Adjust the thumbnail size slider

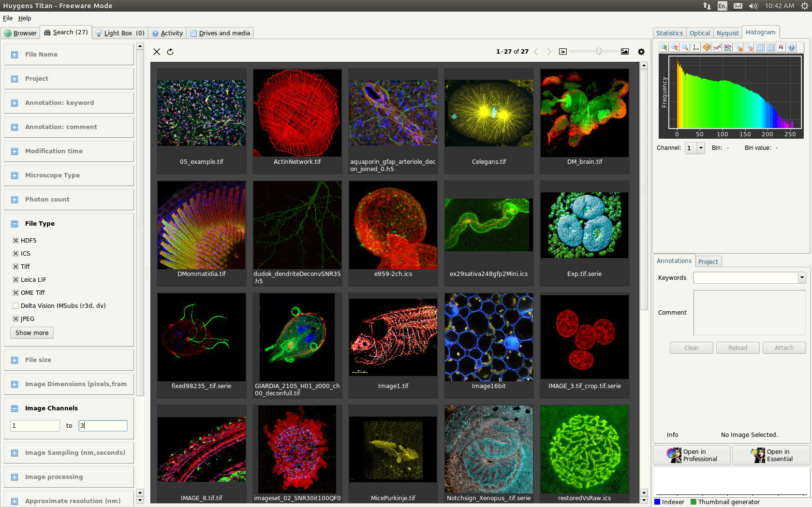pos(599,51)
